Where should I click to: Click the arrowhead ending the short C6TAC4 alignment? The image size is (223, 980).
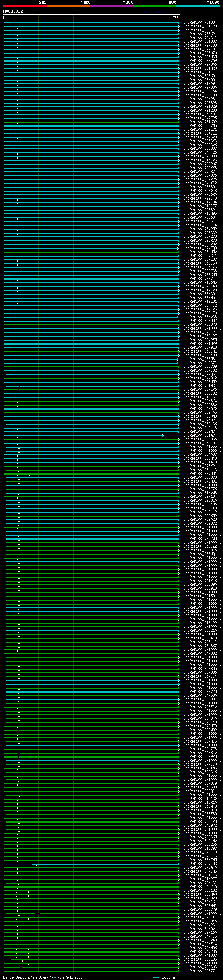tap(163, 436)
